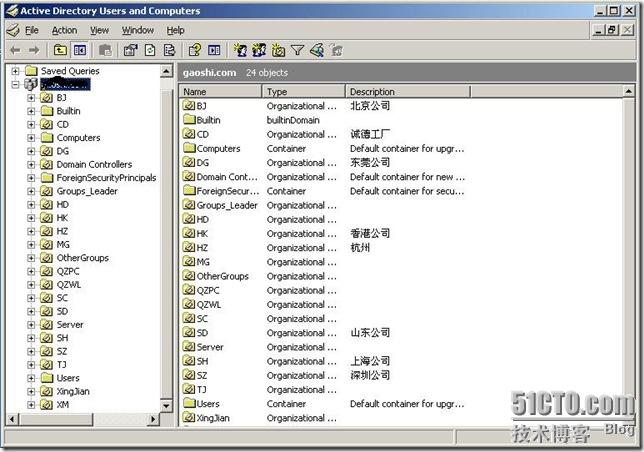Click the domain icon in the tree
Viewport: 644px width, 452px height.
pos(31,85)
